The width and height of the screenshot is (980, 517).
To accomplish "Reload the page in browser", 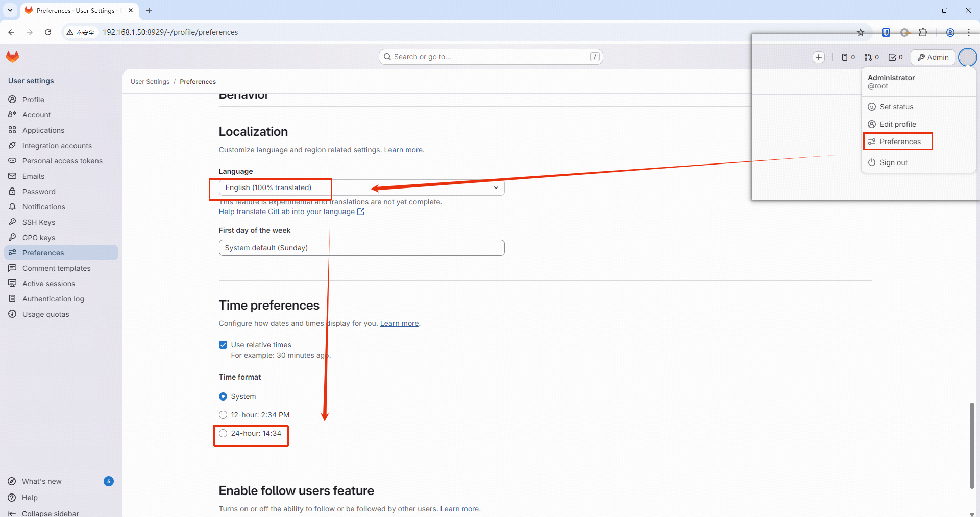I will pyautogui.click(x=48, y=32).
